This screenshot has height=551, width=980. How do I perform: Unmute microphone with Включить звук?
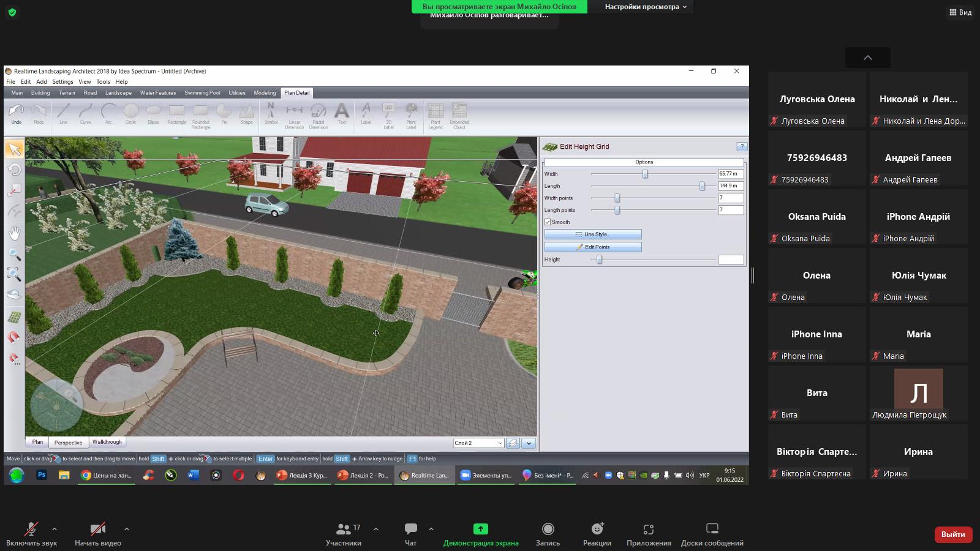(31, 534)
